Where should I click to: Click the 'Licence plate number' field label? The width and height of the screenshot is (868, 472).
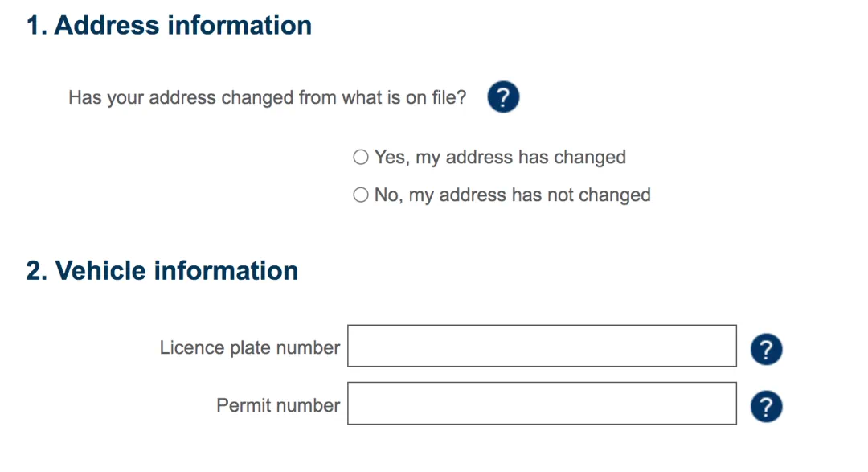tap(249, 348)
